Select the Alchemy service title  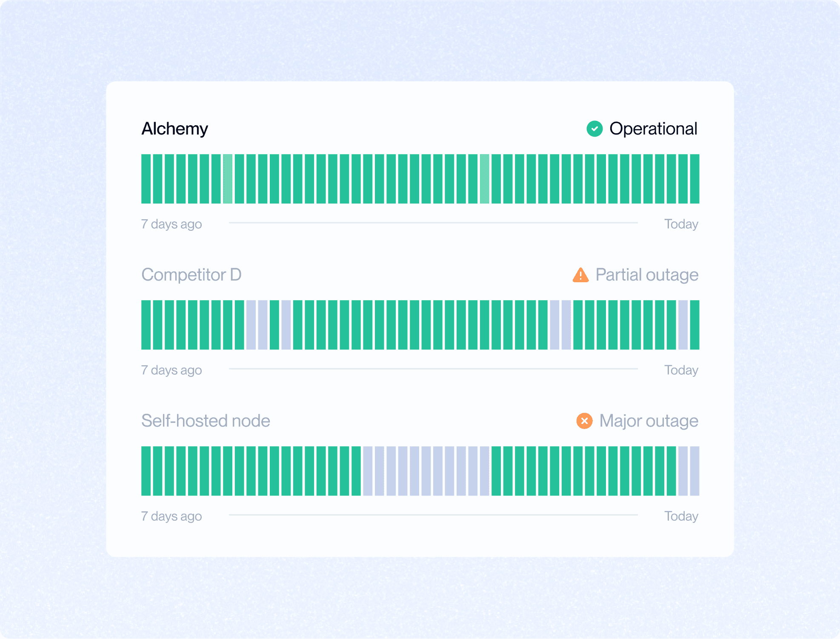(174, 129)
